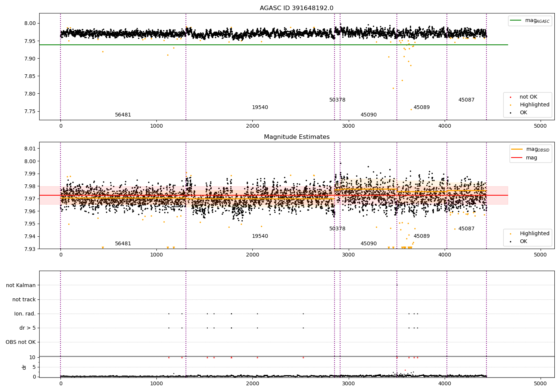560x392 pixels.
Task: Click the "OBS not OK" axis label
Action: [21, 342]
